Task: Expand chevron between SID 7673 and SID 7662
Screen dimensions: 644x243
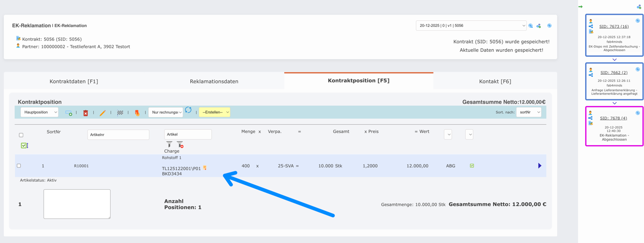Action: pyautogui.click(x=615, y=60)
